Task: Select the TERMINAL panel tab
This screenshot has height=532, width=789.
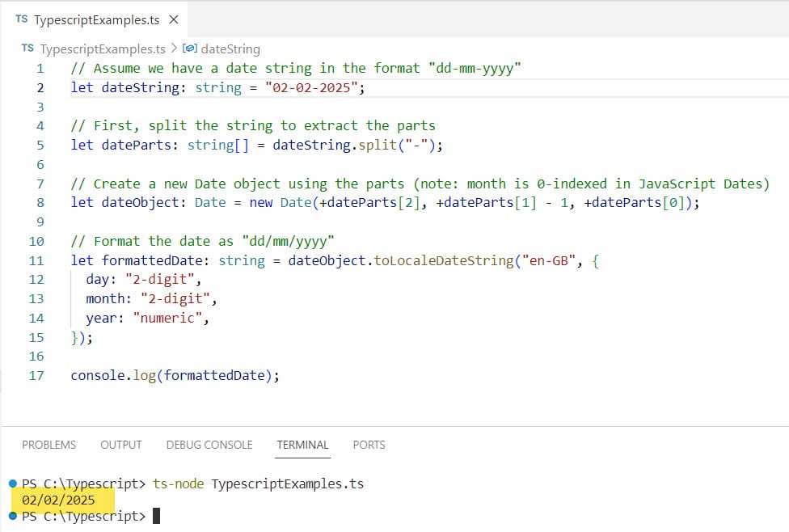Action: [x=302, y=445]
